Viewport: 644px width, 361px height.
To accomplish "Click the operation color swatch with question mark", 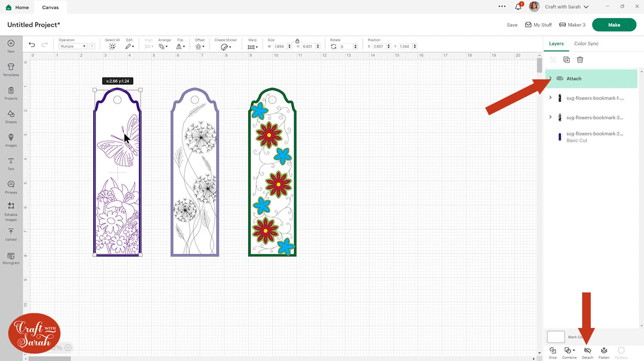I will [x=92, y=46].
